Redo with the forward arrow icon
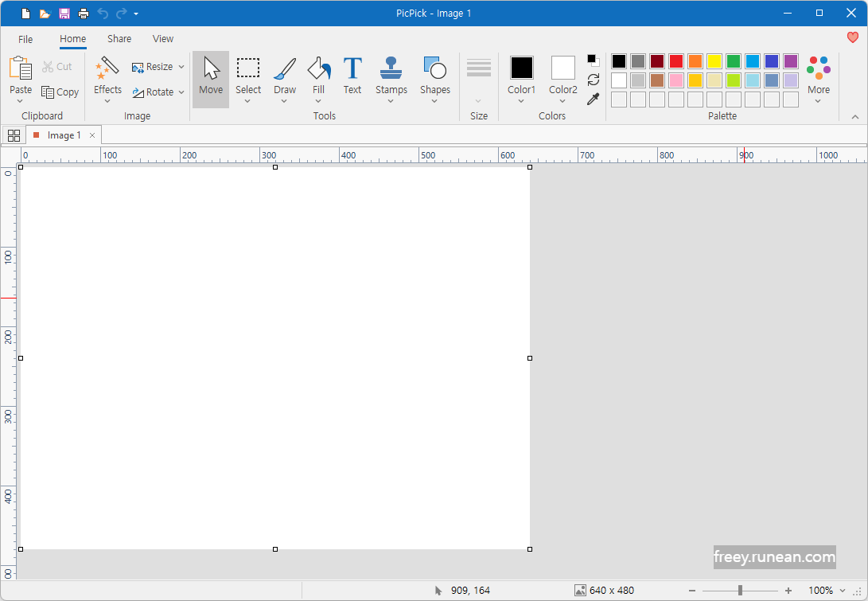The height and width of the screenshot is (601, 868). coord(121,14)
